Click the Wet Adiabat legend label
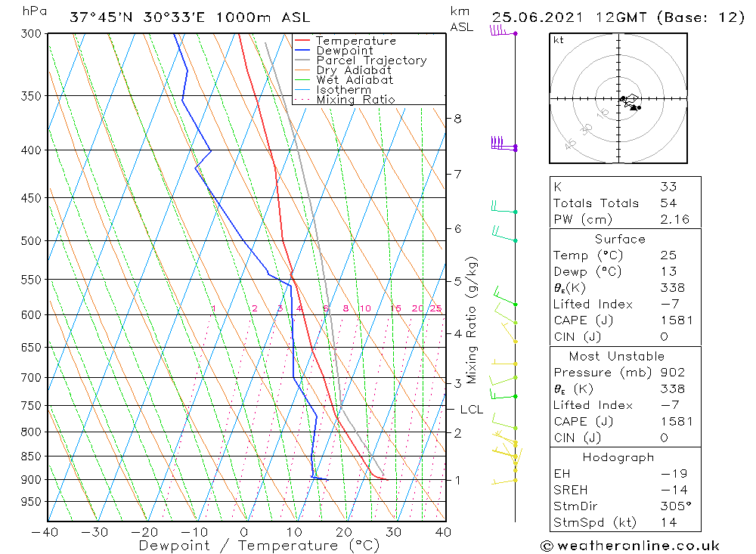 point(355,80)
